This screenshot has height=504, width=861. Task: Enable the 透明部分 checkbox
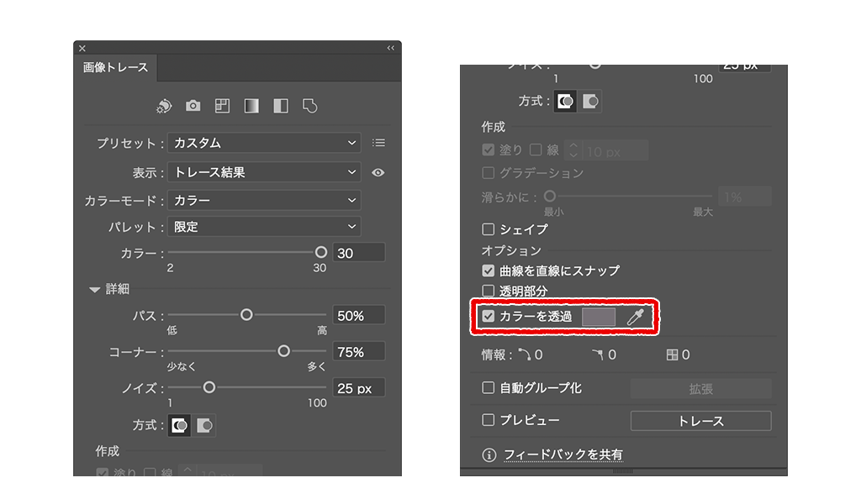point(489,291)
